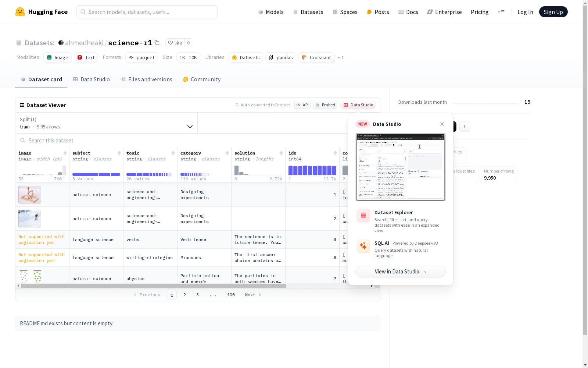
Task: Open the Spaces menu
Action: (x=345, y=12)
